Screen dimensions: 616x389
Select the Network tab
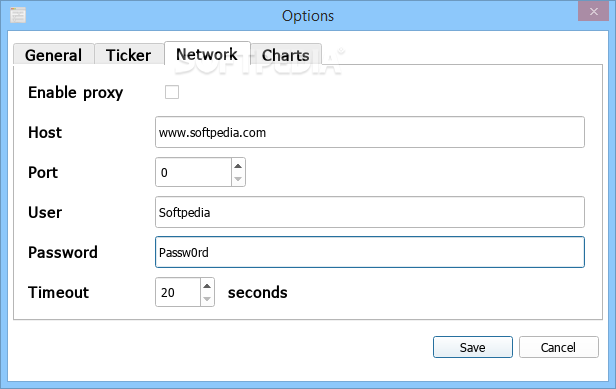coord(207,53)
